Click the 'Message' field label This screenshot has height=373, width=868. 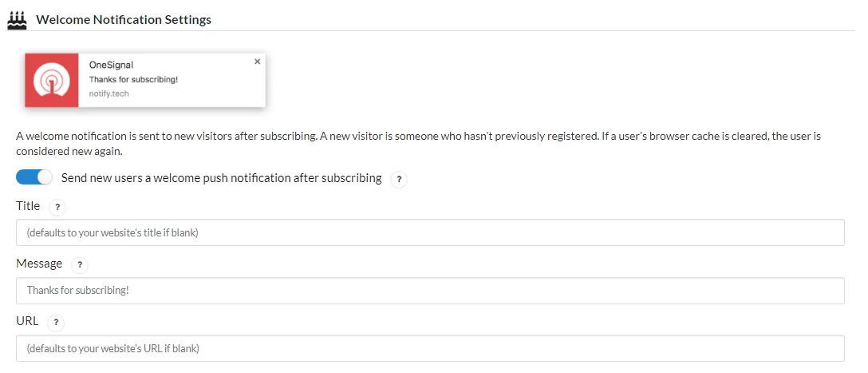tap(39, 264)
